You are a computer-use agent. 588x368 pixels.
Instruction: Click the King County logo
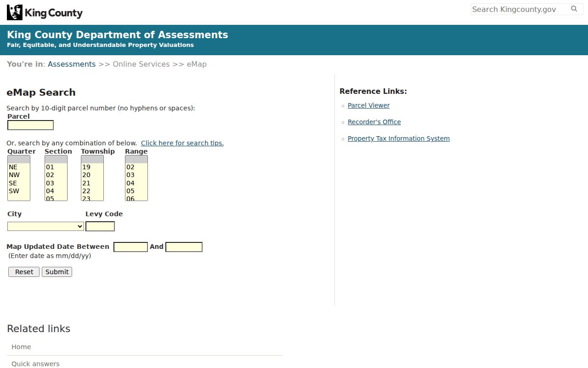[x=45, y=12]
